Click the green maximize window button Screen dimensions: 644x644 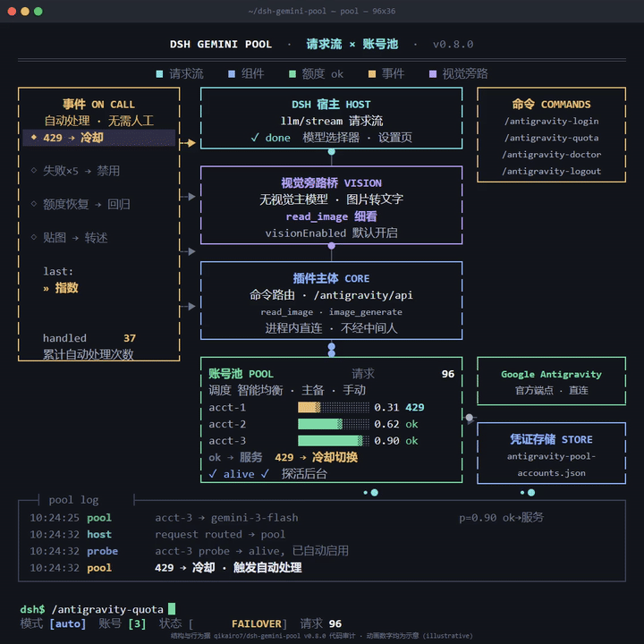tap(38, 11)
